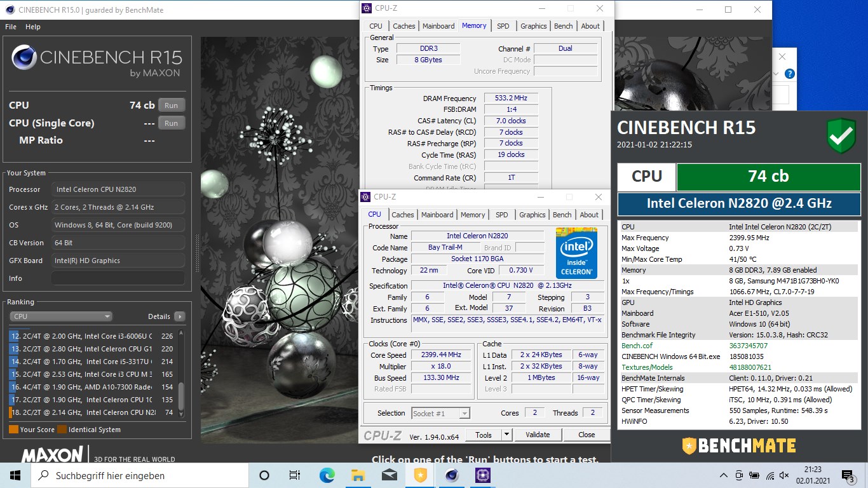The height and width of the screenshot is (488, 868).
Task: Click the CPU-Z icon in the Memory window title bar
Action: (367, 8)
